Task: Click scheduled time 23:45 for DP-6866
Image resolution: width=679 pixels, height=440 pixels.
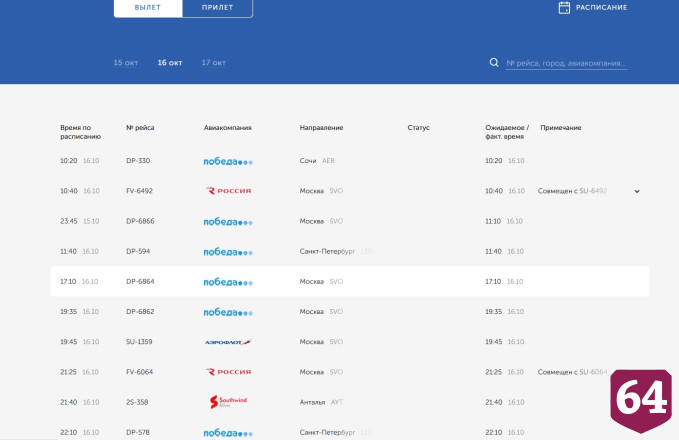Action: [69, 221]
